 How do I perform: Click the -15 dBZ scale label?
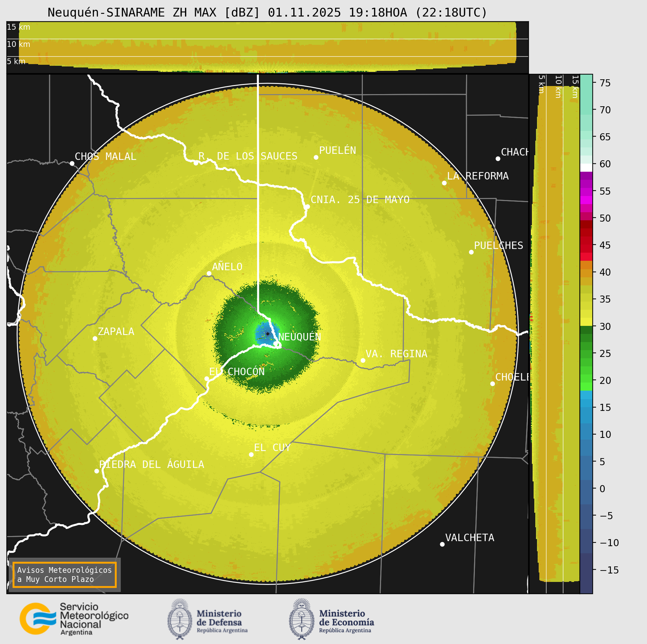pyautogui.click(x=610, y=570)
